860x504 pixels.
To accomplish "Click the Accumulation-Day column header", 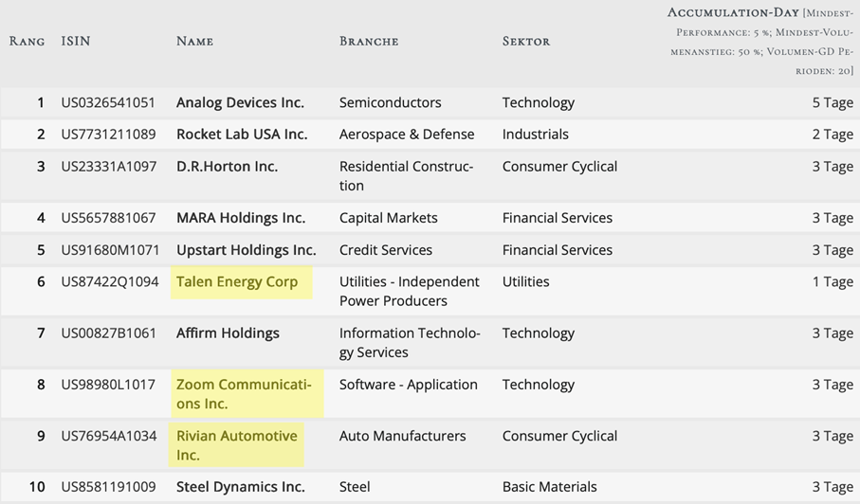I will tap(760, 41).
